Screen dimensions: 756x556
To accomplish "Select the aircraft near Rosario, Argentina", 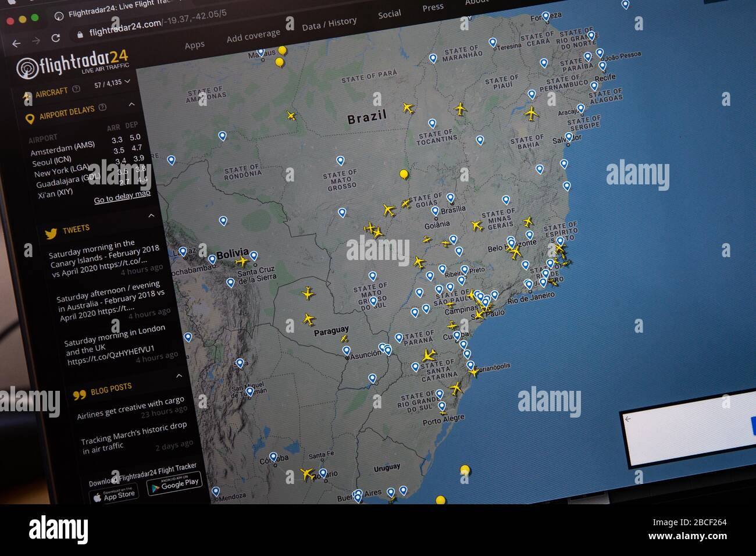I will pos(307,473).
